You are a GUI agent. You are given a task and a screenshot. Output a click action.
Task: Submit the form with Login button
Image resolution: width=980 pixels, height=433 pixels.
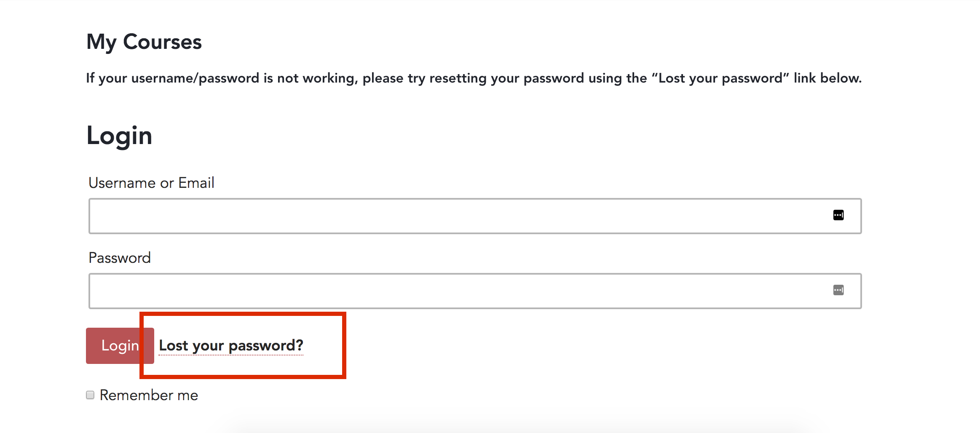pyautogui.click(x=120, y=345)
